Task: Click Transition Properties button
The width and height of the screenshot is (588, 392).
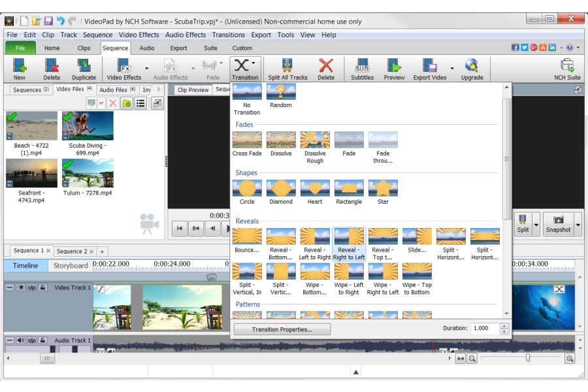Action: [x=282, y=329]
